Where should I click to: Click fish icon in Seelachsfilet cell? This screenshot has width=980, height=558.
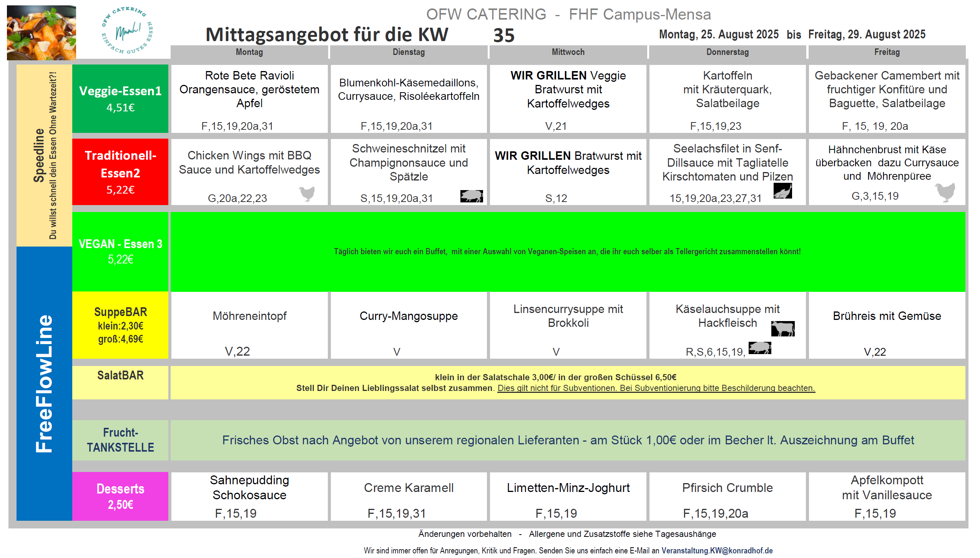click(783, 191)
